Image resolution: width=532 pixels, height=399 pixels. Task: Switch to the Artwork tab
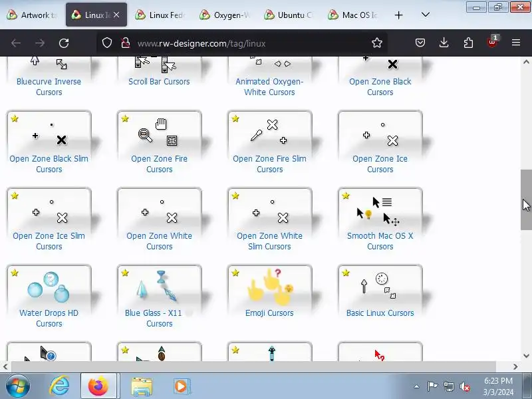tap(32, 15)
